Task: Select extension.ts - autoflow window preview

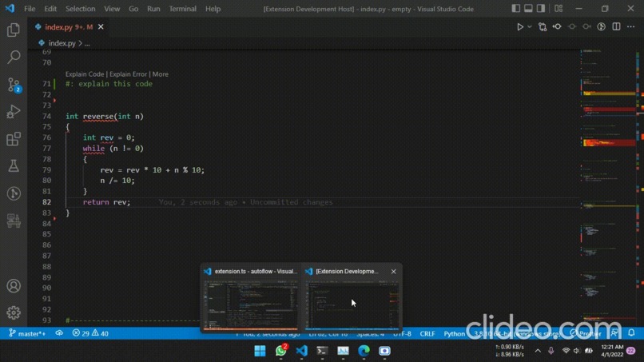Action: pyautogui.click(x=251, y=297)
